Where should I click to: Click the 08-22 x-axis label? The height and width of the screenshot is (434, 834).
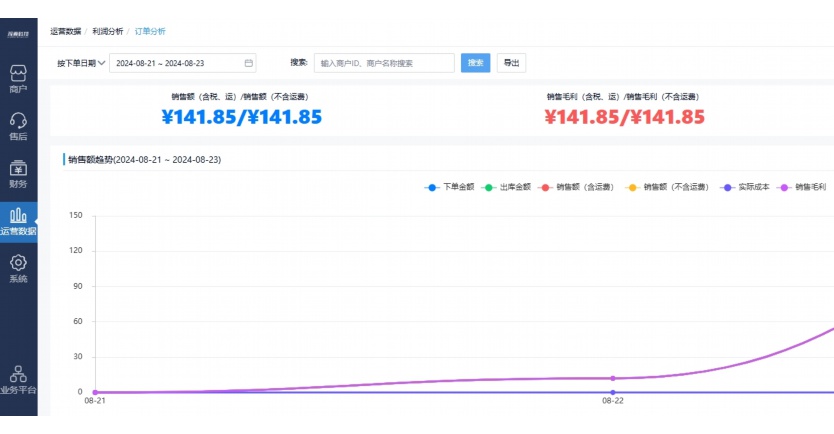613,400
